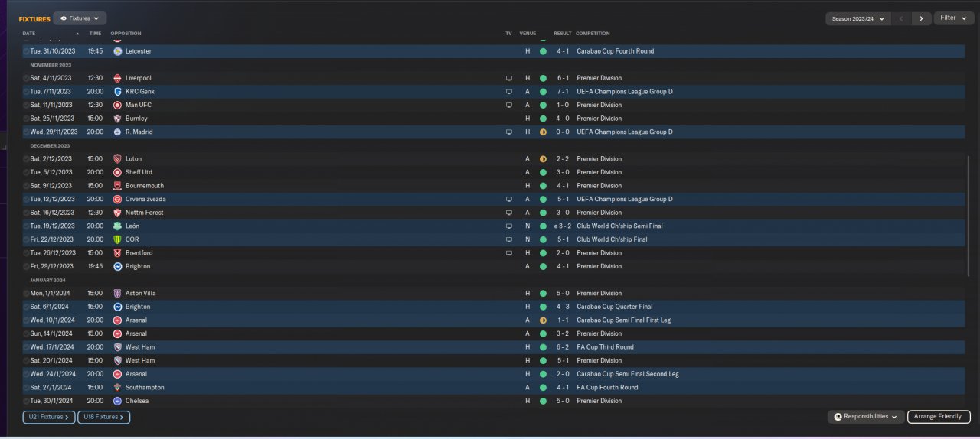Select row checkbox for Leicester 31/10/2023 fixture
980x439 pixels.
(x=26, y=51)
